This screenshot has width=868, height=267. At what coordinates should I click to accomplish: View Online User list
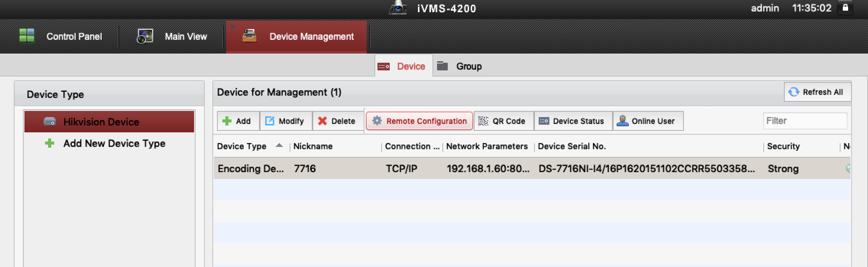(x=648, y=121)
